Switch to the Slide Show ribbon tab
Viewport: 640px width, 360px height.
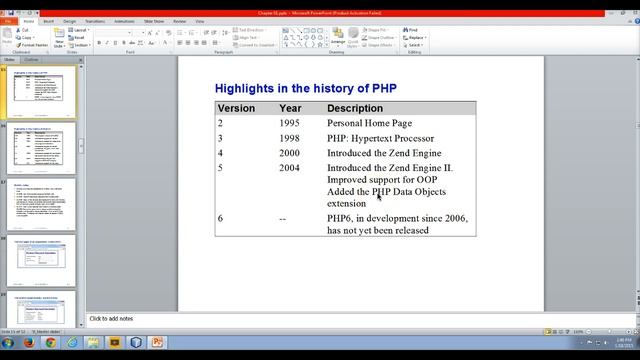pos(154,21)
